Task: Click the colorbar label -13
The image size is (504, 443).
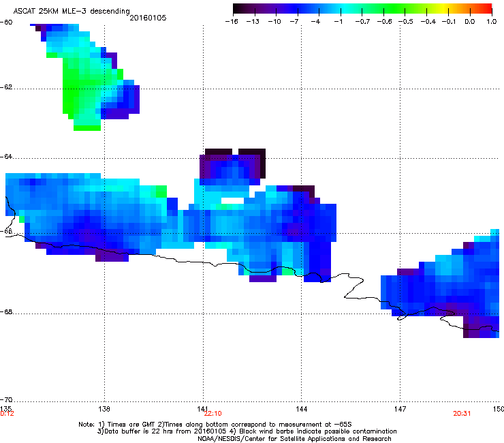Action: [x=253, y=22]
